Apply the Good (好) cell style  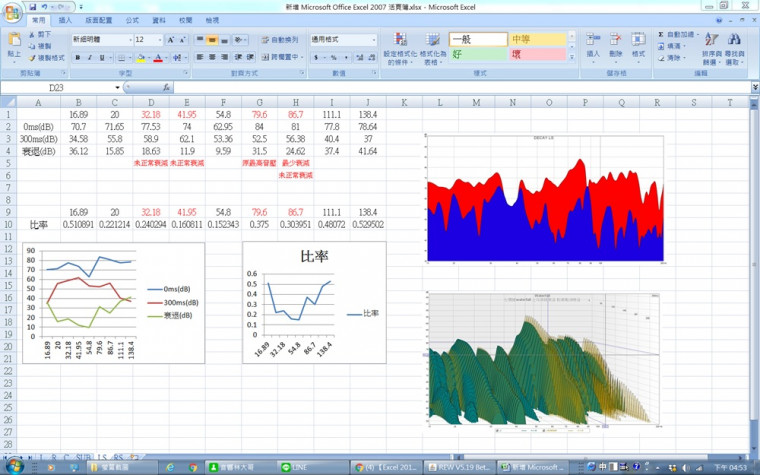tap(480, 53)
